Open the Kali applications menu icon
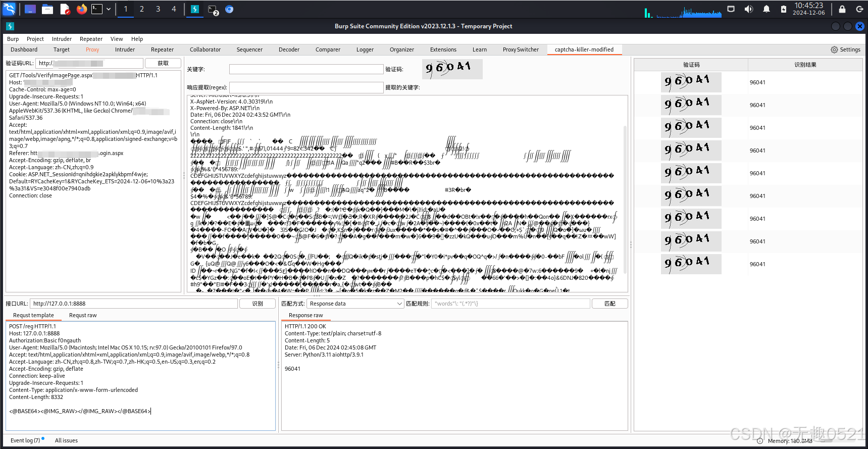The width and height of the screenshot is (868, 449). [9, 9]
